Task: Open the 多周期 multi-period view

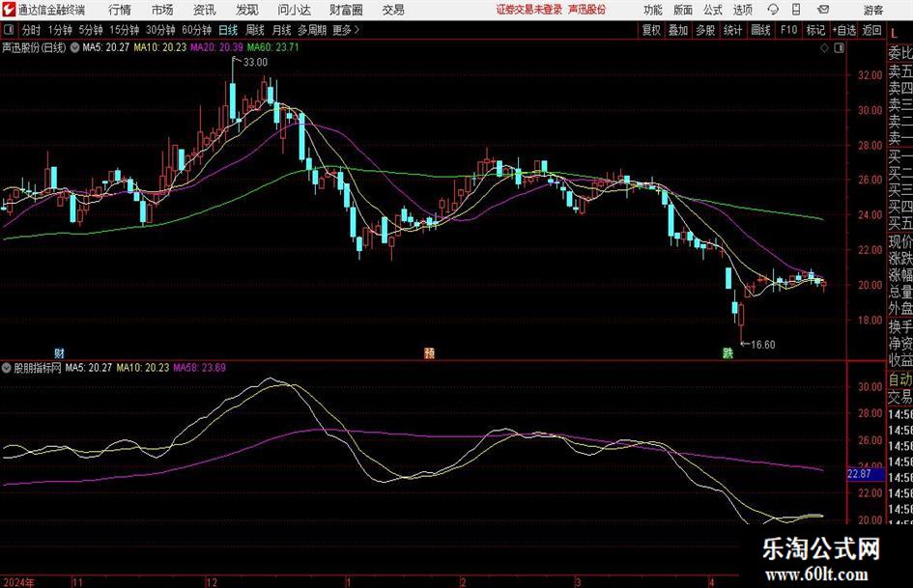Action: pos(312,30)
